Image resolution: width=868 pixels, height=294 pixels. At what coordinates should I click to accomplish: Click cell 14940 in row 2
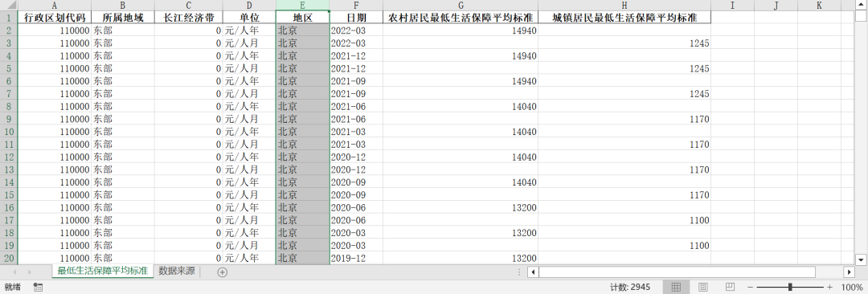tap(460, 30)
